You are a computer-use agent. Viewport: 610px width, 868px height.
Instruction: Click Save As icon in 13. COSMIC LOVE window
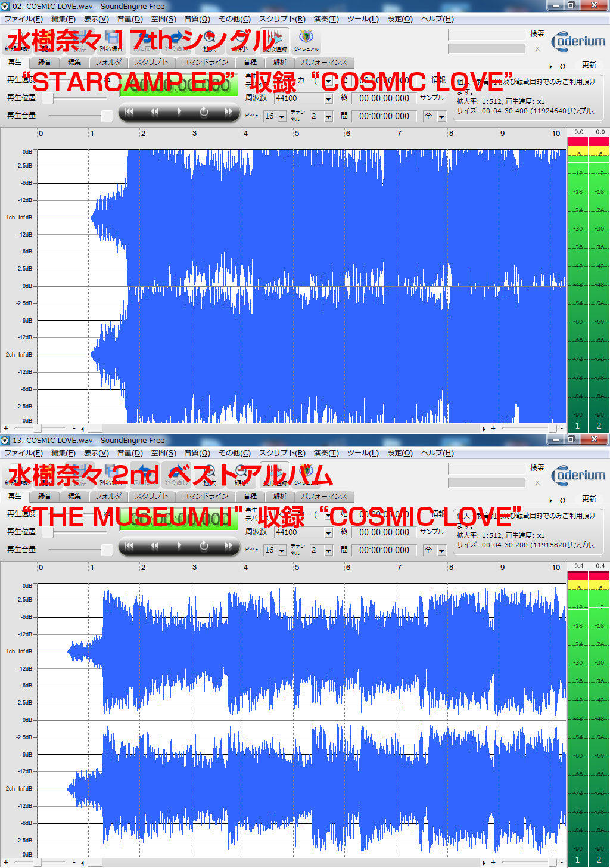coord(111,475)
